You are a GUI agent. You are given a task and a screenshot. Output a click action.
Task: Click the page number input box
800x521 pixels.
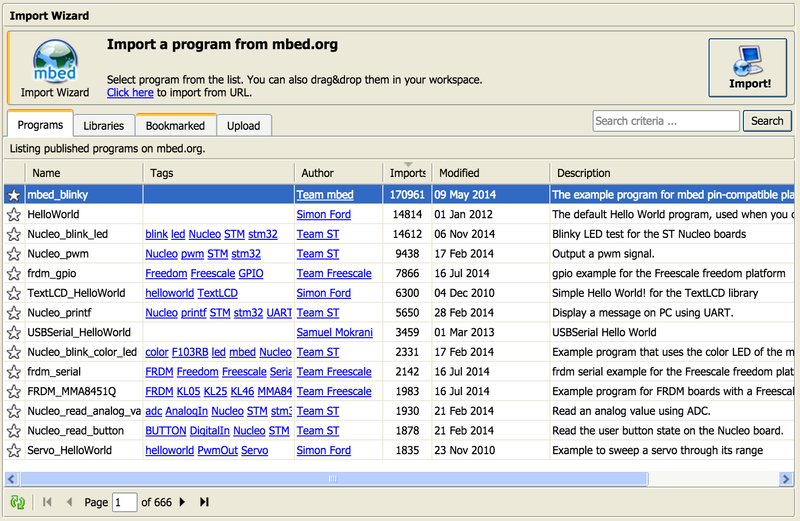click(124, 502)
